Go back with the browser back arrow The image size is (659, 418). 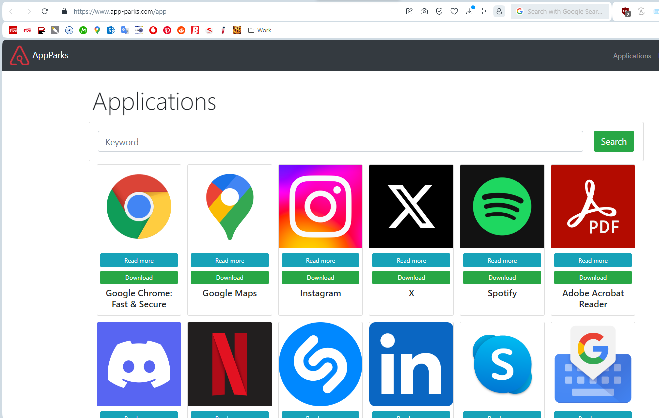11,11
